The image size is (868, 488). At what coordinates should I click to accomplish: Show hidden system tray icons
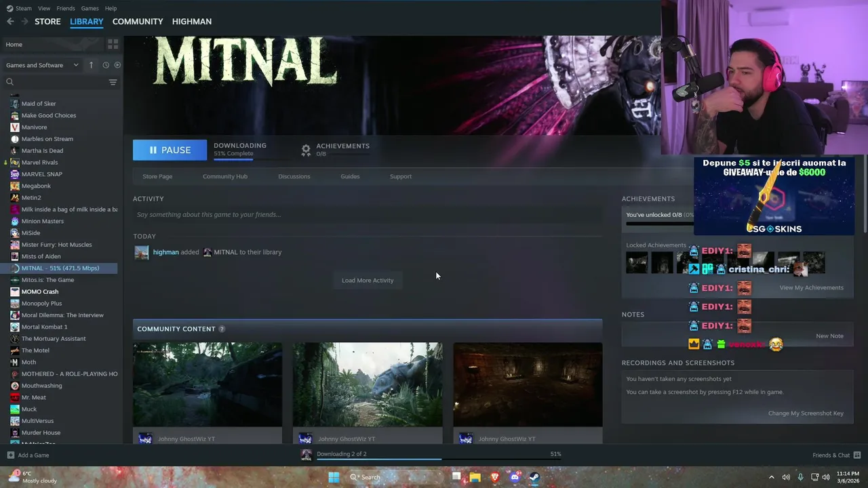coord(771,477)
